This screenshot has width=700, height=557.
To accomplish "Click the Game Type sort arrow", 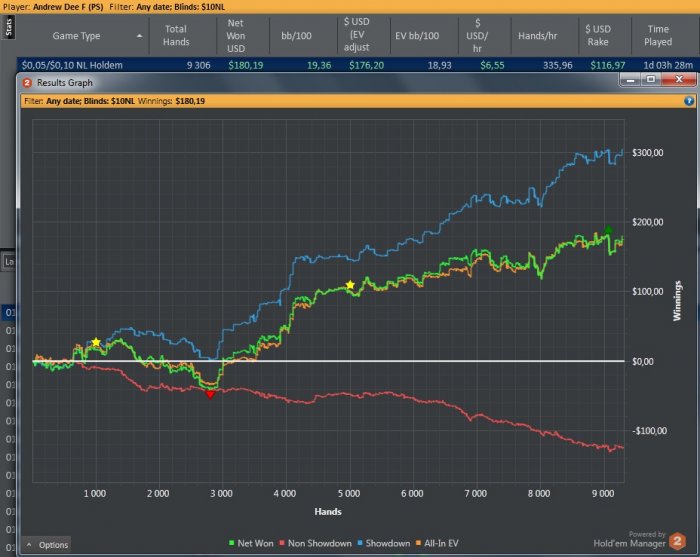I will pos(138,36).
